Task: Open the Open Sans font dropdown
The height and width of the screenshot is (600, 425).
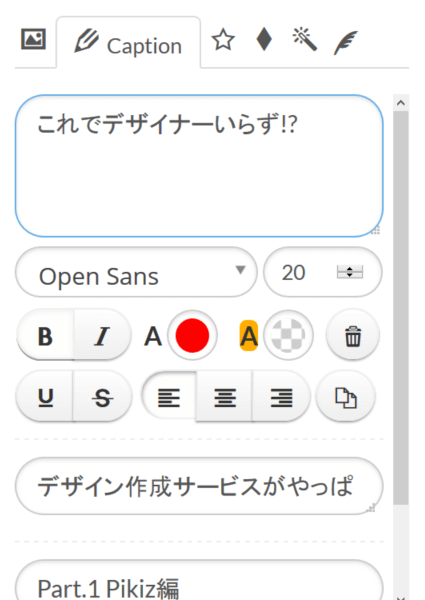Action: click(136, 272)
